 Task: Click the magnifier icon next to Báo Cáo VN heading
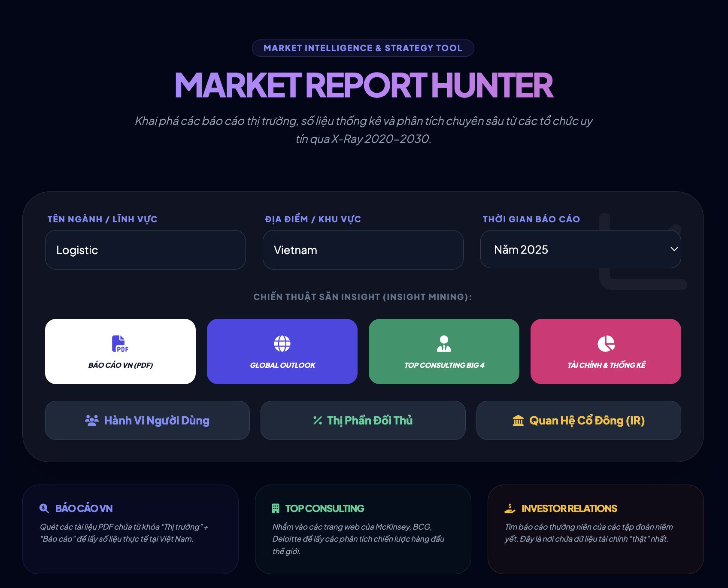point(44,509)
